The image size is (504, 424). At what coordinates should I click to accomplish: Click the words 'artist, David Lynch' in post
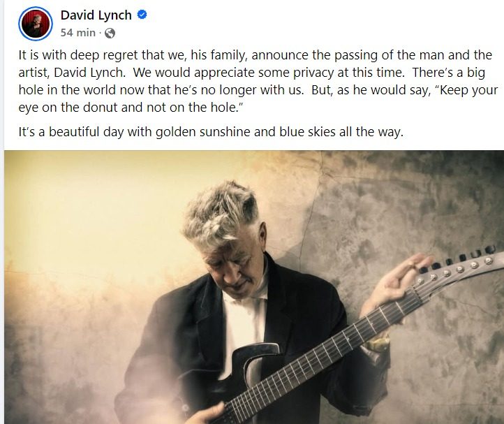point(72,73)
